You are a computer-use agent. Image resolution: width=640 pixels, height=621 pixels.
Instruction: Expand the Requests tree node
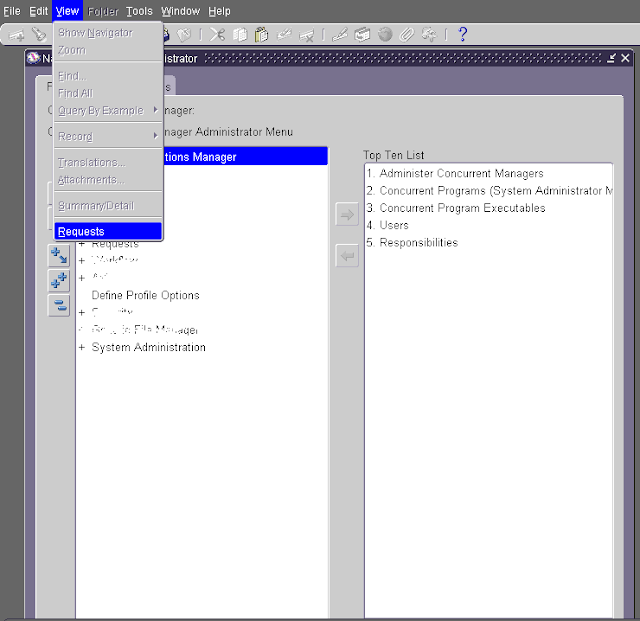82,244
